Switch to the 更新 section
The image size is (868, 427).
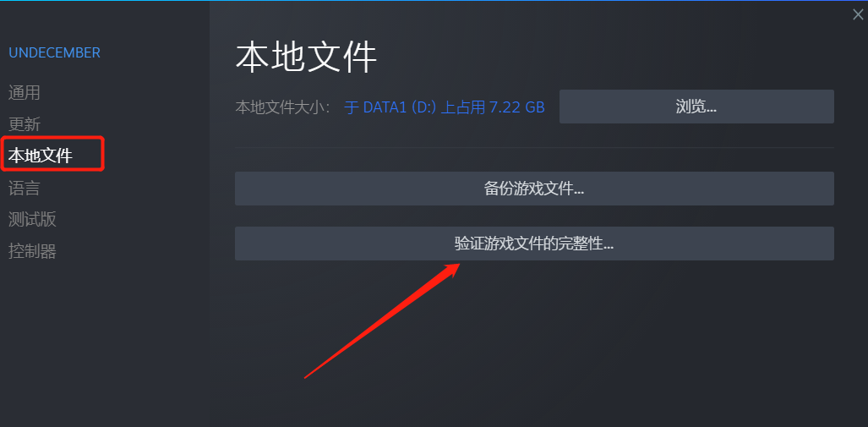click(25, 124)
